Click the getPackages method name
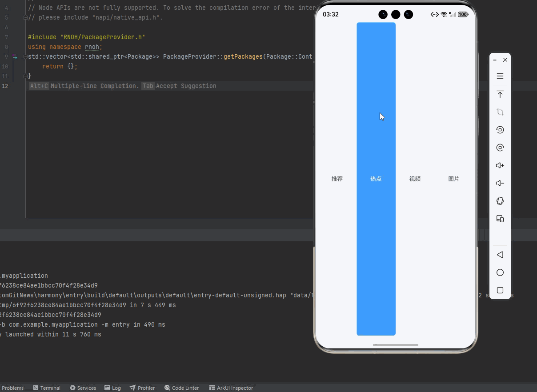Screen dimensions: 537x392 [x=243, y=56]
